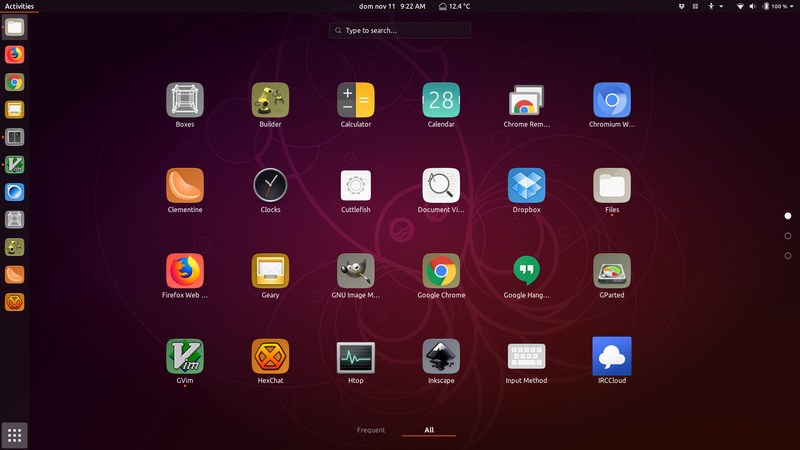This screenshot has width=800, height=450.
Task: Select the All apps tab
Action: [429, 430]
